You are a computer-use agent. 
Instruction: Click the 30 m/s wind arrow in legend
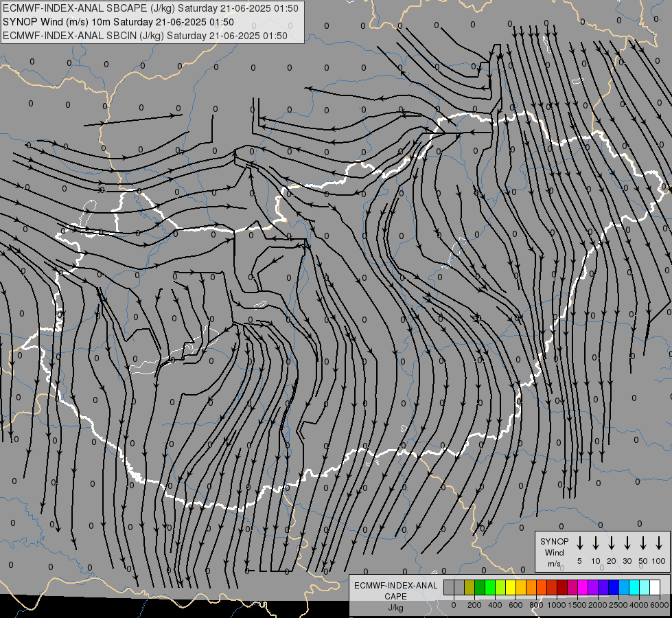click(x=627, y=543)
